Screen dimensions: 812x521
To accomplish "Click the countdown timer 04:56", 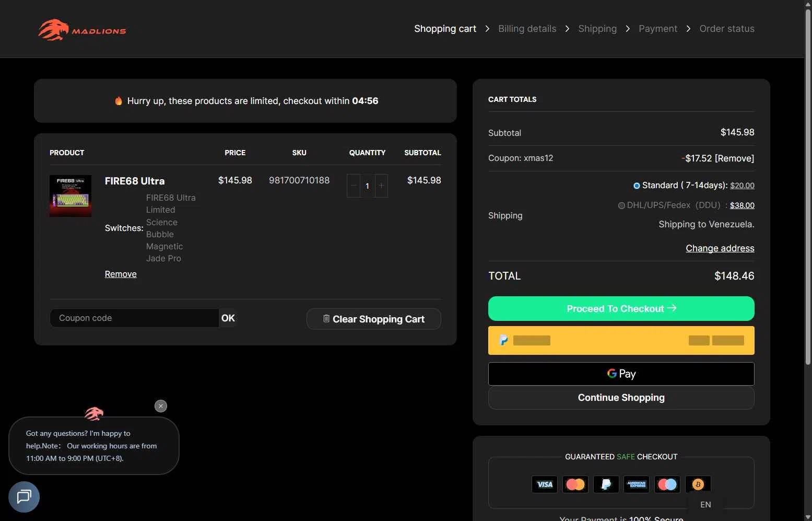I will (x=365, y=101).
